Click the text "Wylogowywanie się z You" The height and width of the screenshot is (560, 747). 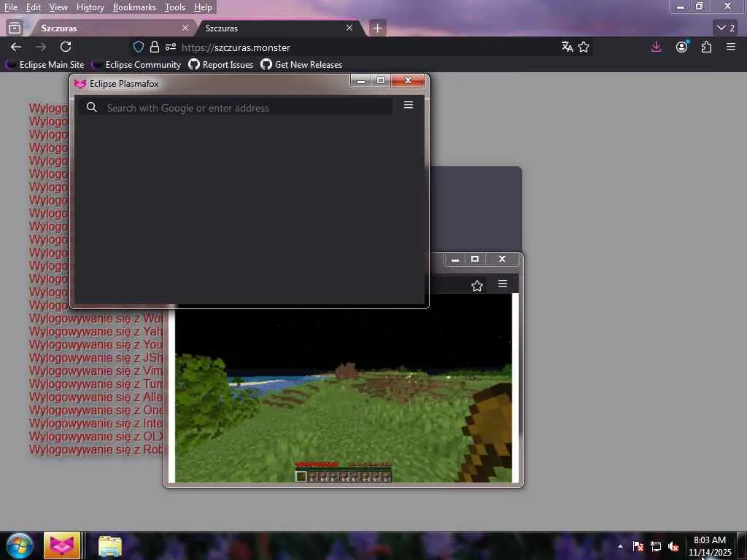pos(96,344)
